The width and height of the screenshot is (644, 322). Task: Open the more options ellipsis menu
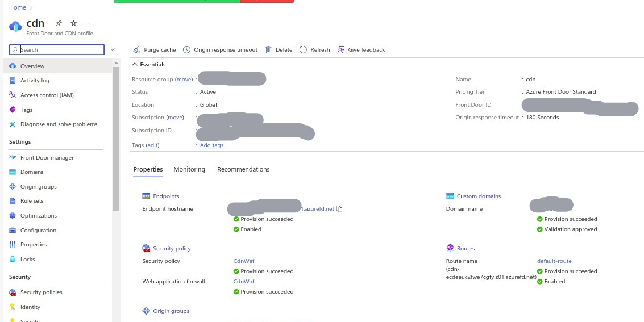pyautogui.click(x=88, y=23)
